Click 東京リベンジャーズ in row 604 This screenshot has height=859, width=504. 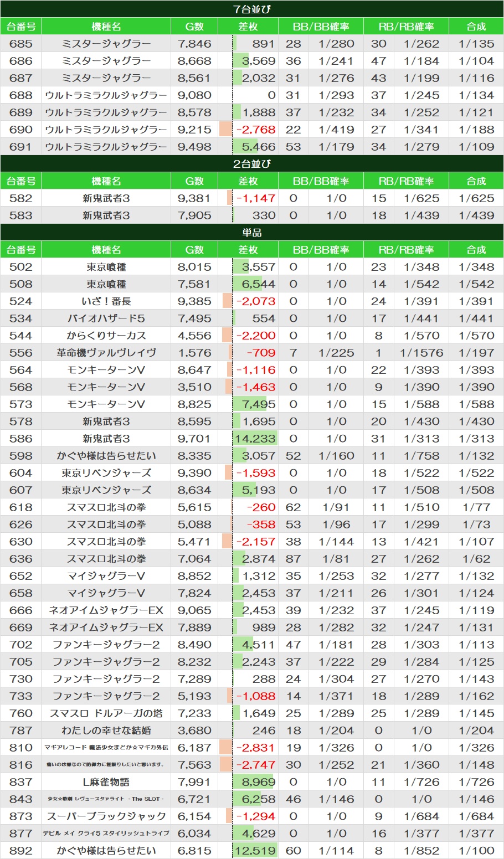(106, 473)
